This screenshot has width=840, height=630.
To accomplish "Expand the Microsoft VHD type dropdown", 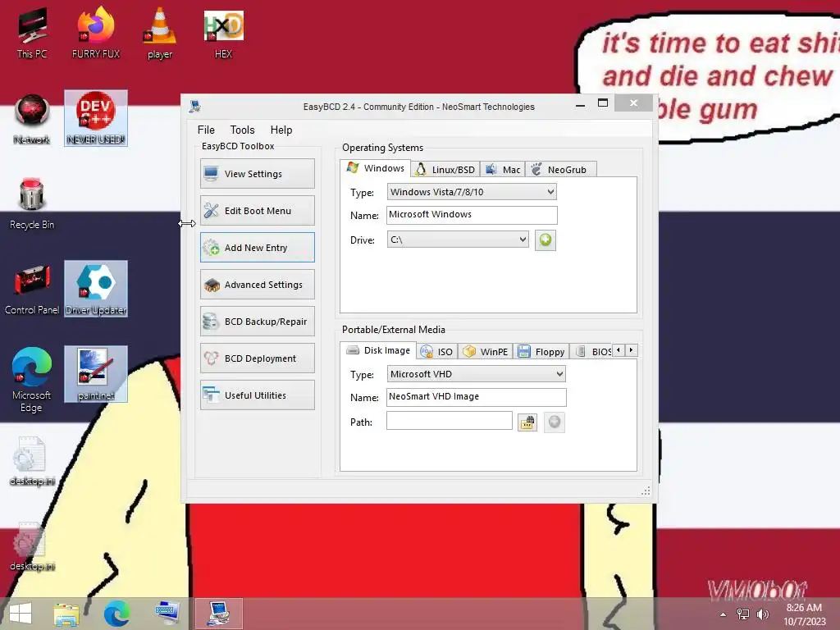I will click(477, 374).
